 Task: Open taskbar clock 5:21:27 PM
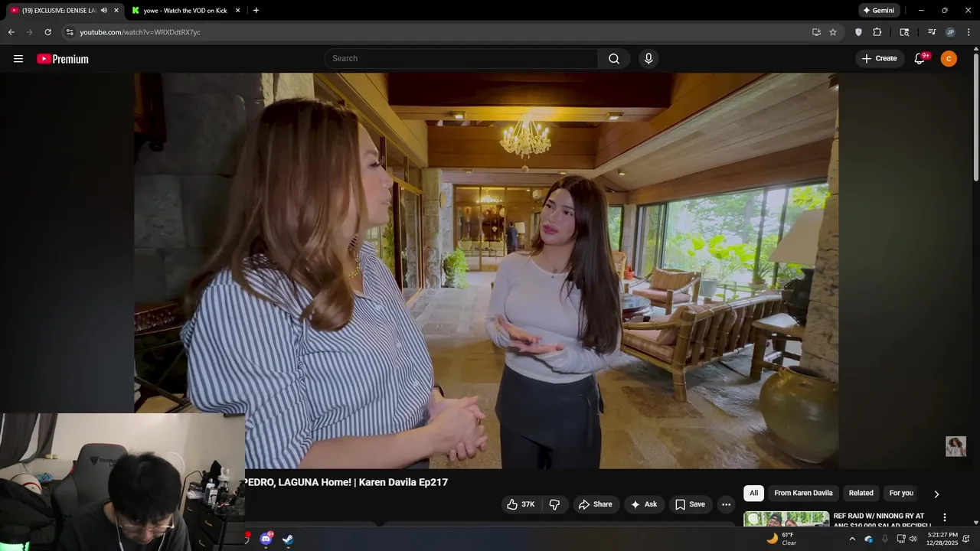click(942, 539)
